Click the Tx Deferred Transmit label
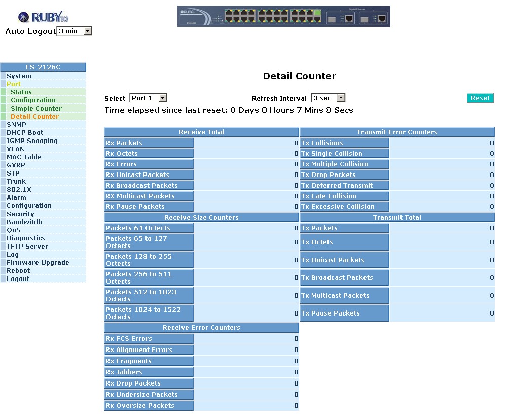The image size is (510, 420). tap(344, 186)
